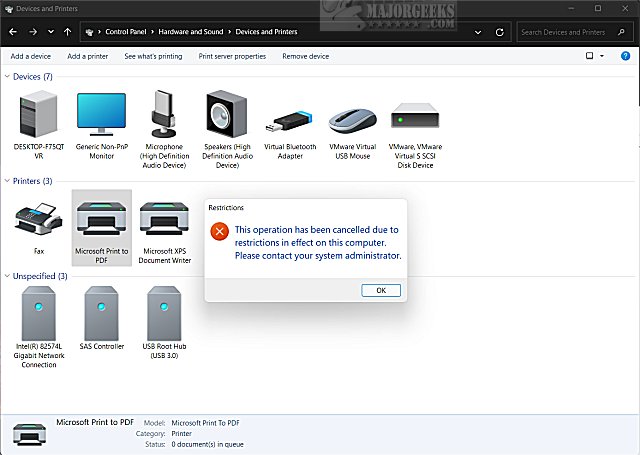Click Model value 'Microsoft Print To PDF'
Image resolution: width=640 pixels, height=455 pixels.
click(x=205, y=423)
